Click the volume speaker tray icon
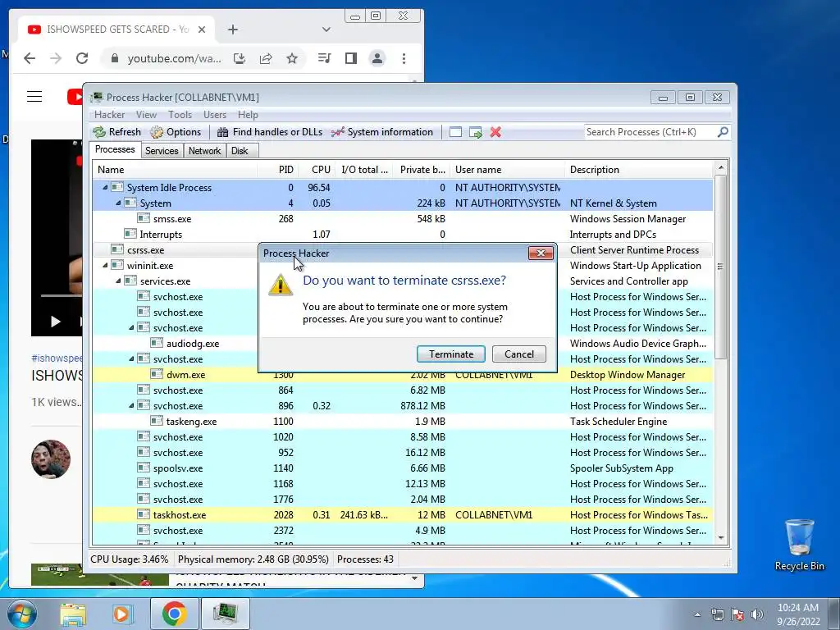 pos(757,614)
